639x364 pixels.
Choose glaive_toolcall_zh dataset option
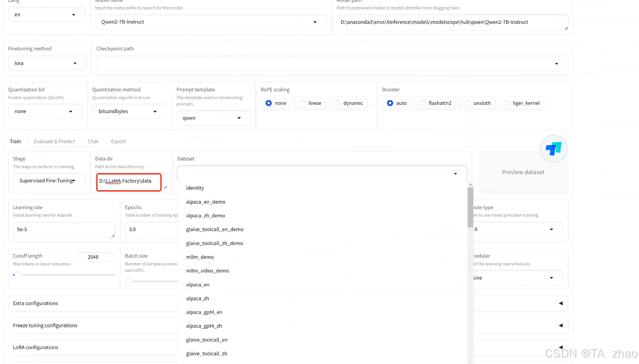pyautogui.click(x=323, y=354)
